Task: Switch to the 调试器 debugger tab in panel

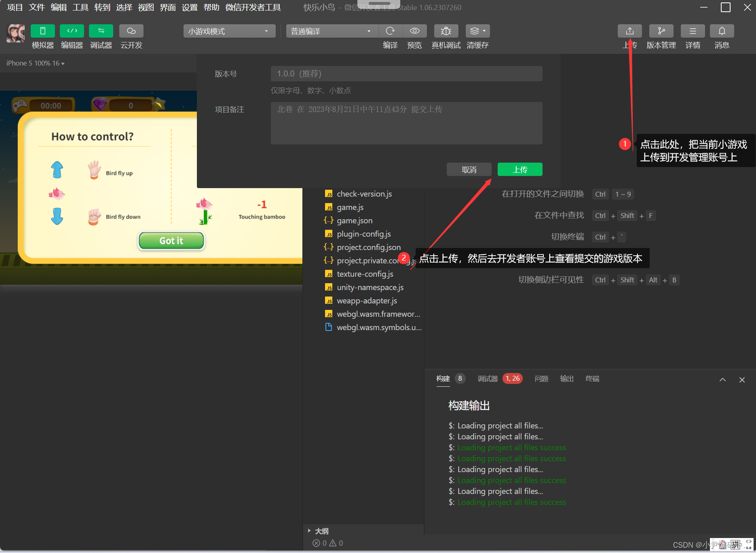Action: [488, 379]
